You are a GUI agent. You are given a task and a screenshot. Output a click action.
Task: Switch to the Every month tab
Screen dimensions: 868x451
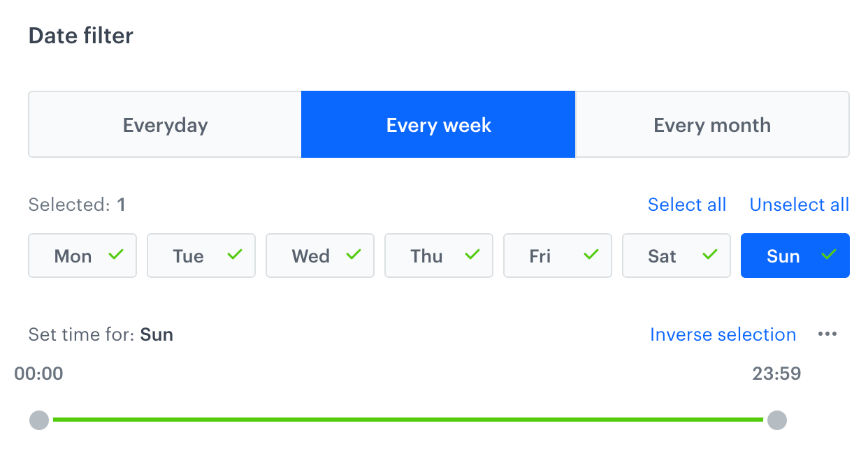point(712,124)
